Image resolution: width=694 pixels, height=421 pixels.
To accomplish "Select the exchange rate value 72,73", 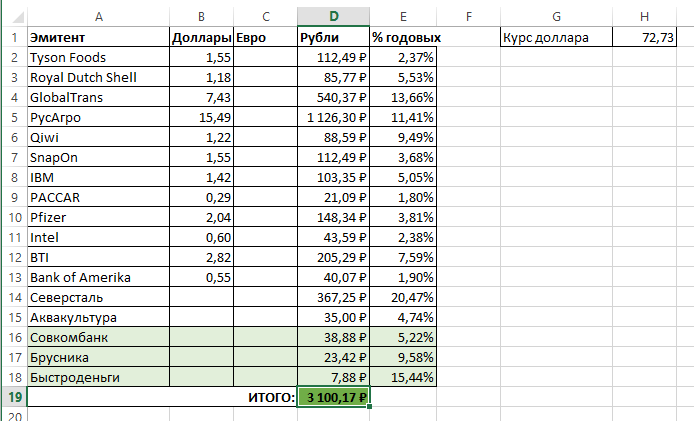I will [644, 37].
